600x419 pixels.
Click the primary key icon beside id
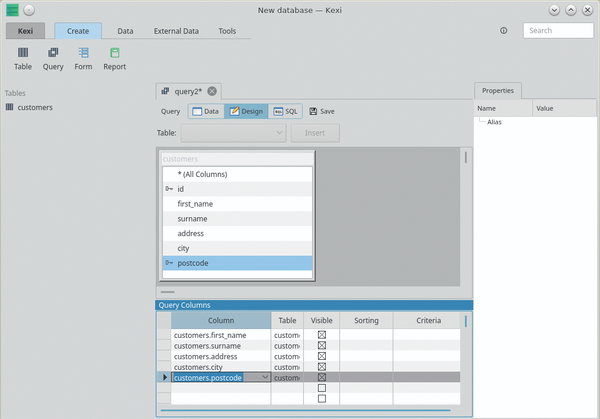(x=169, y=189)
